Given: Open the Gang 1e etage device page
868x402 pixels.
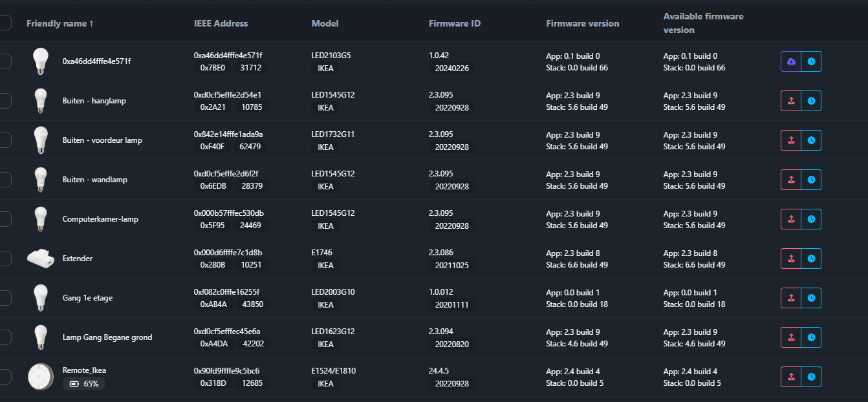Looking at the screenshot, I should pos(87,298).
